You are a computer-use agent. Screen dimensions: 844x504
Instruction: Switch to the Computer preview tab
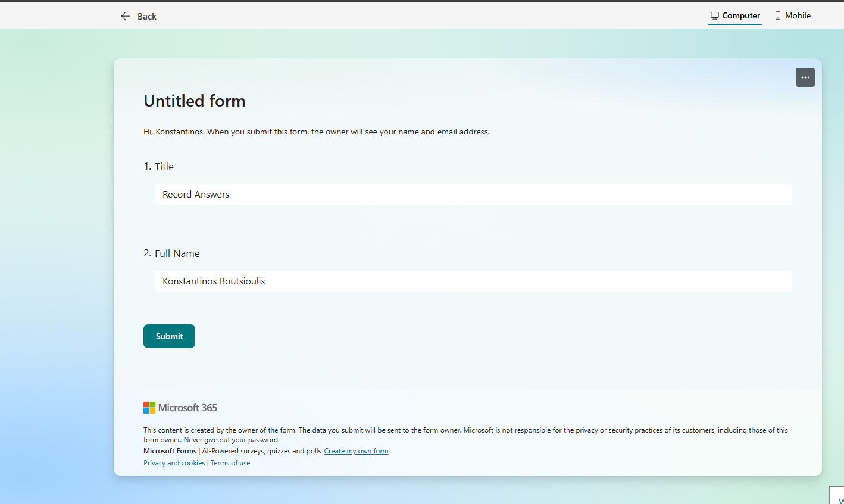point(735,16)
